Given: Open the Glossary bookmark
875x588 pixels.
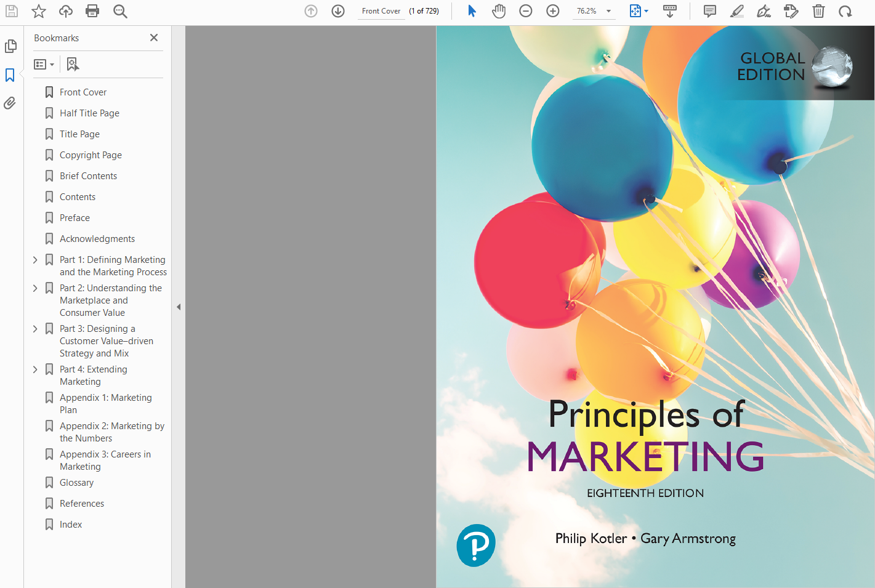Looking at the screenshot, I should (x=76, y=483).
